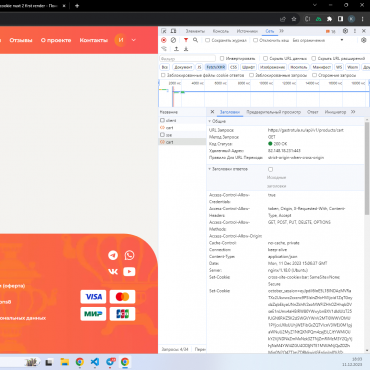
Task: Open the Контакты link in the site header
Action: tap(94, 40)
